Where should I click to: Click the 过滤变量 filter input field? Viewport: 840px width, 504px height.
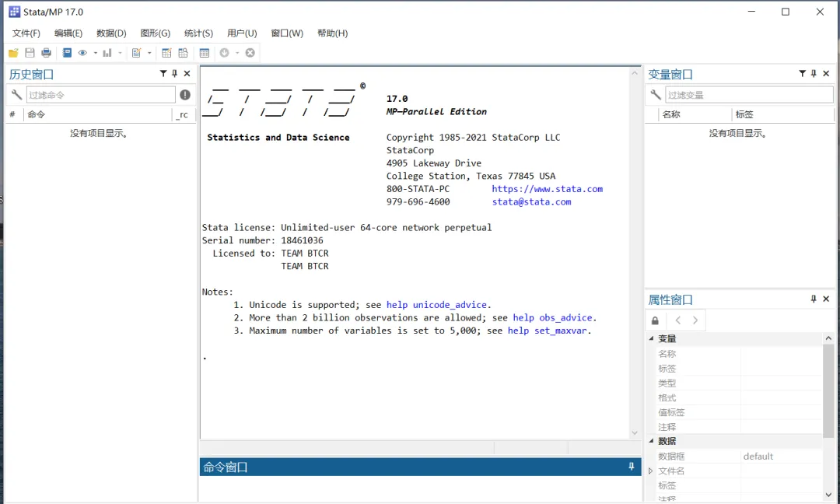coord(750,95)
